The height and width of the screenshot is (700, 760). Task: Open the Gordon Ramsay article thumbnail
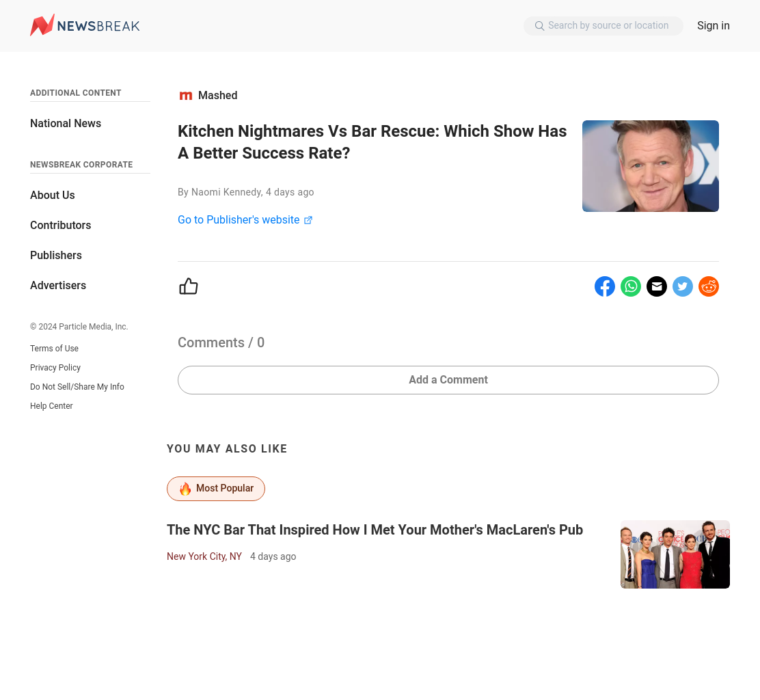click(x=651, y=166)
